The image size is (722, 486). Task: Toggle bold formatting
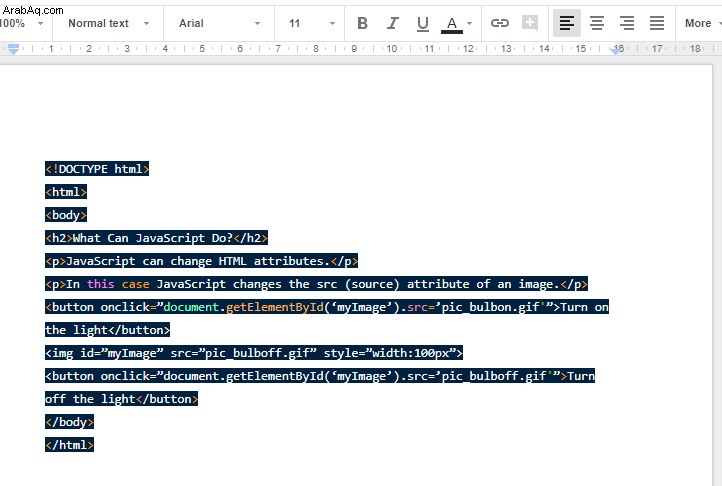pyautogui.click(x=362, y=23)
